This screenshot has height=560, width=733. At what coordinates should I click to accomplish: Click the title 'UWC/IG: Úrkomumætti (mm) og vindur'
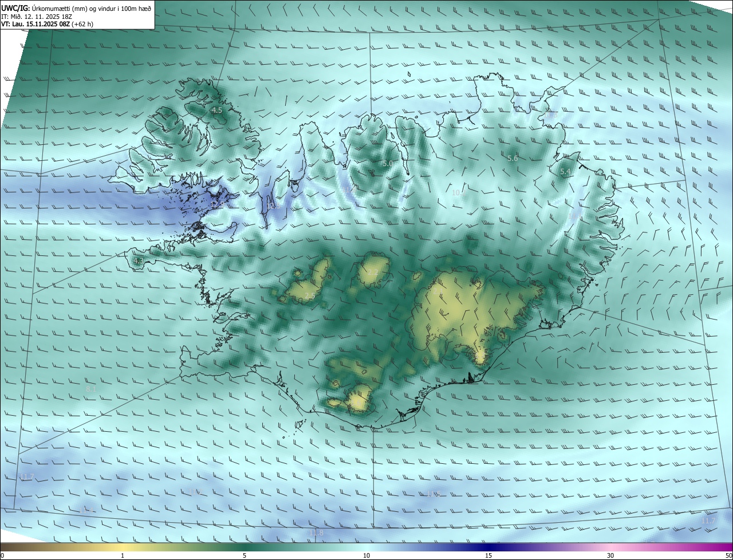tap(76, 8)
